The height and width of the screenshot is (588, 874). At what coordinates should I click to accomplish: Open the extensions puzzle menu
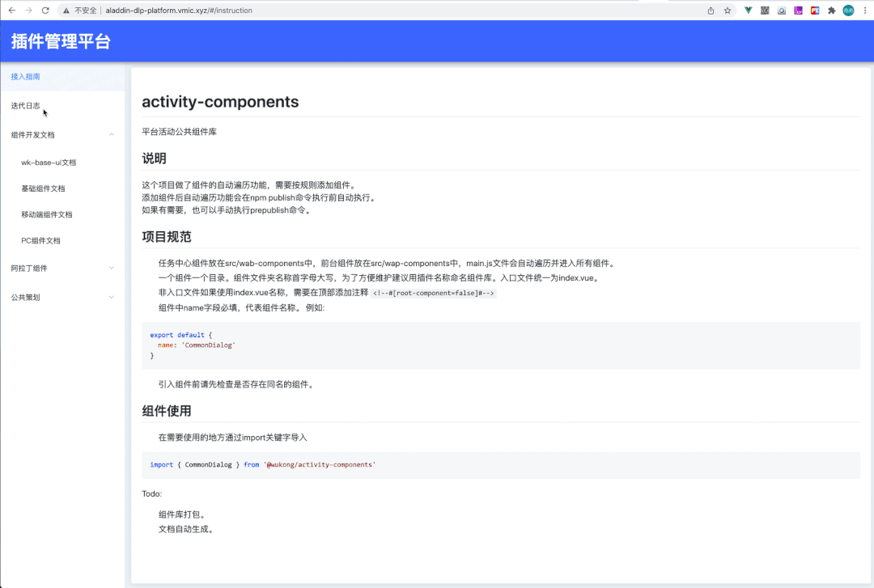click(x=832, y=10)
